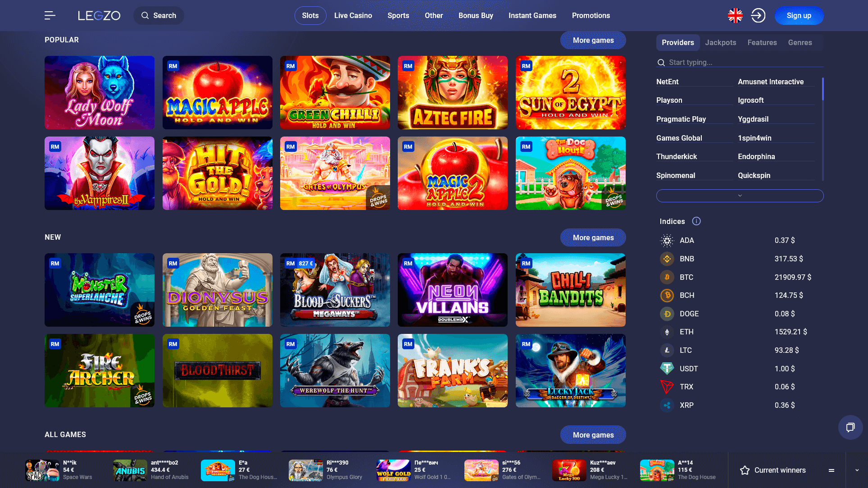This screenshot has width=868, height=488.
Task: Select the Genres filter tab
Action: [800, 43]
